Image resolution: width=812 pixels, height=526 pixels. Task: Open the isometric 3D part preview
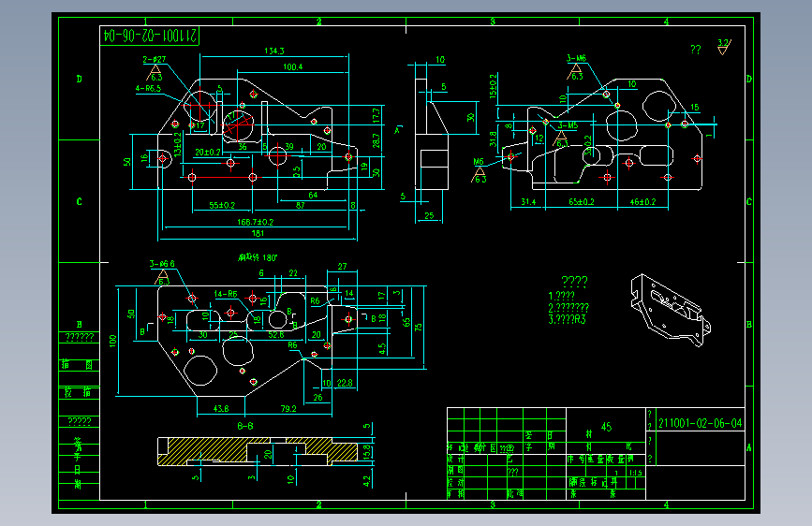pyautogui.click(x=670, y=310)
